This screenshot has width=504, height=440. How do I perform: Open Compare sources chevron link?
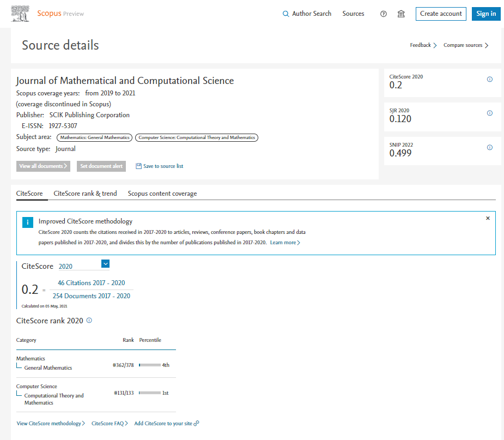(x=466, y=45)
